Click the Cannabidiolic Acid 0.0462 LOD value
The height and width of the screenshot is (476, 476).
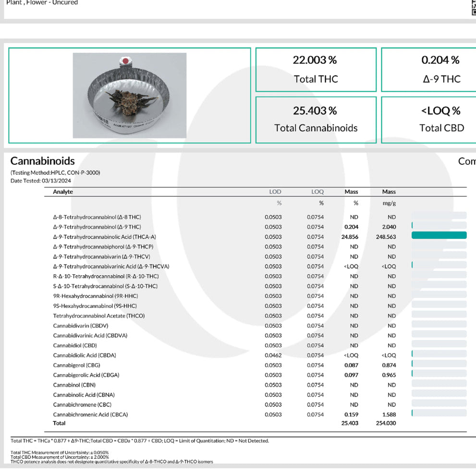[273, 355]
